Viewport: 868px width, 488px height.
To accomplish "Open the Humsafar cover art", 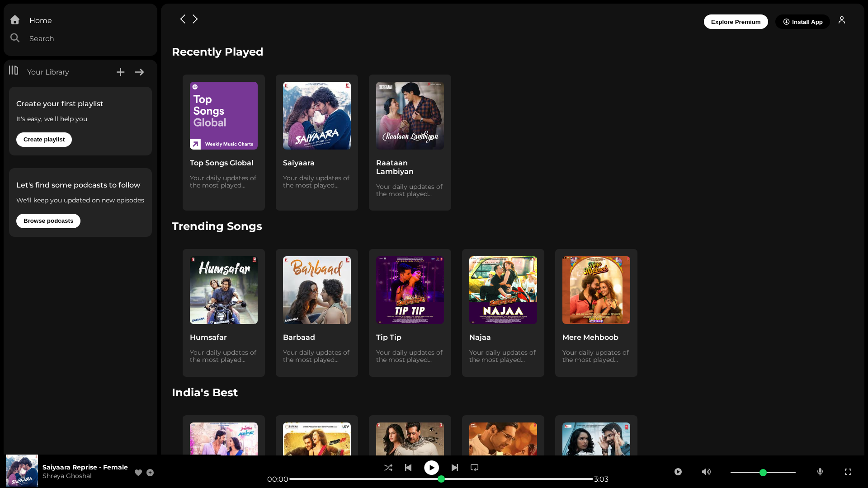I will point(224,290).
